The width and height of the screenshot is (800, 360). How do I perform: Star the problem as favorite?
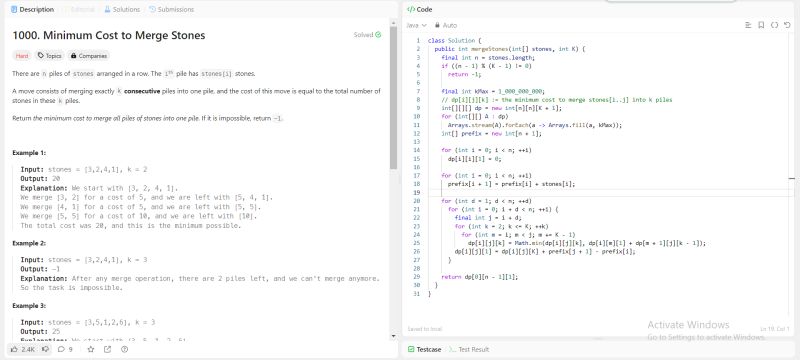(x=90, y=349)
